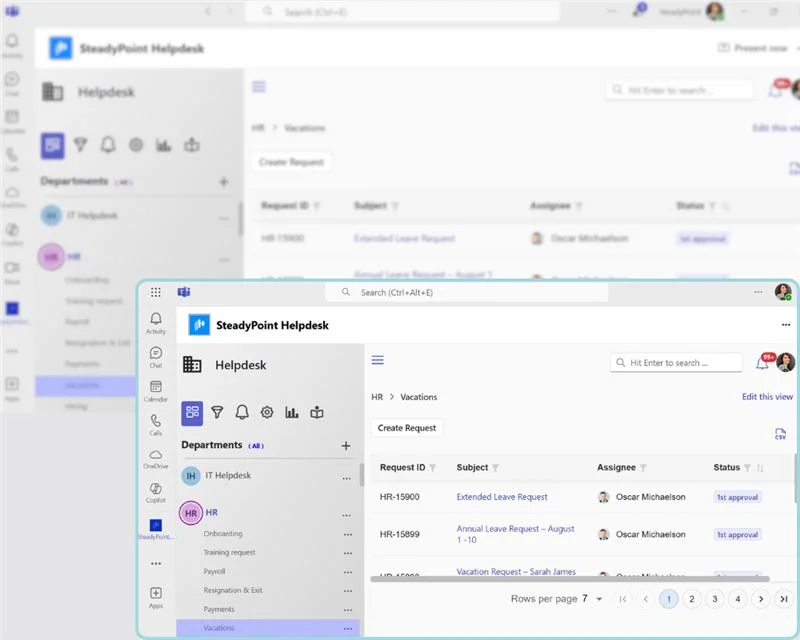This screenshot has width=800, height=640.
Task: Click the HR breadcrumb link
Action: point(377,397)
